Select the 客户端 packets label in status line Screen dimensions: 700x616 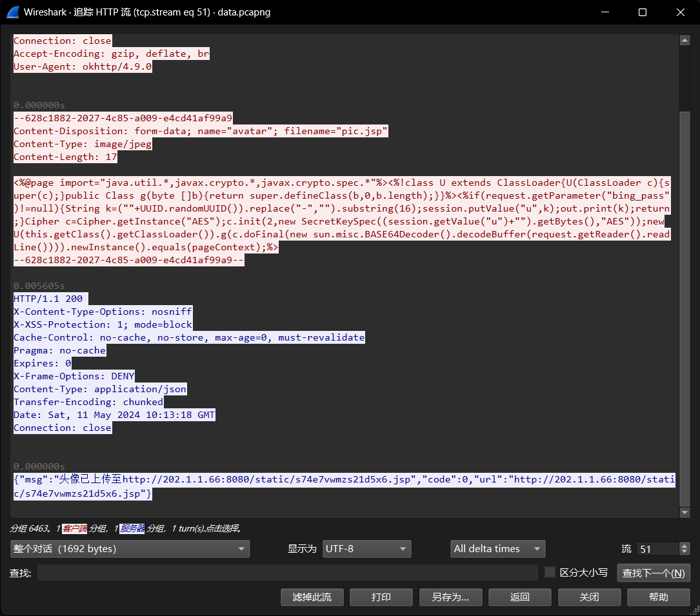pyautogui.click(x=75, y=528)
